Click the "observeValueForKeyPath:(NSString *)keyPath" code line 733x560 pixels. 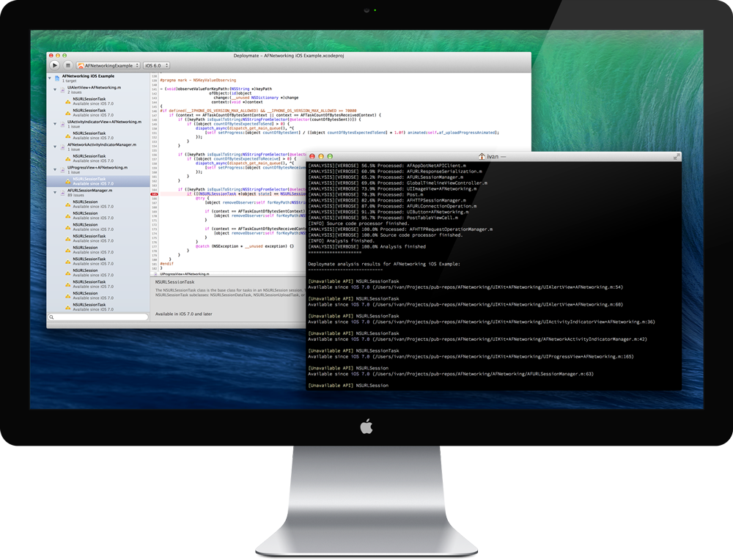[216, 89]
